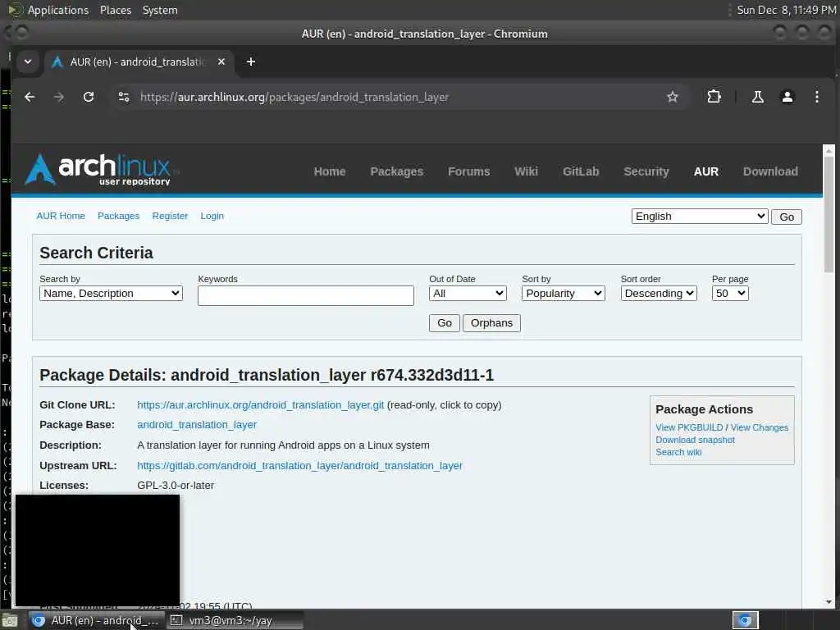Click Go next to language selector

[787, 217]
